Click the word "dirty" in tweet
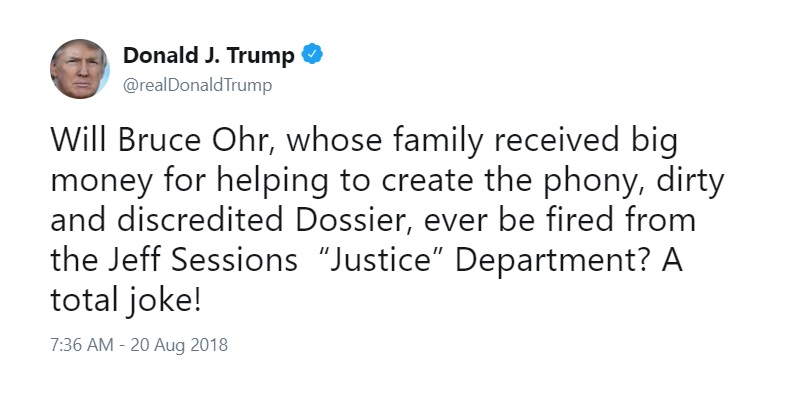Viewport: 800px width, 419px height. [690, 181]
